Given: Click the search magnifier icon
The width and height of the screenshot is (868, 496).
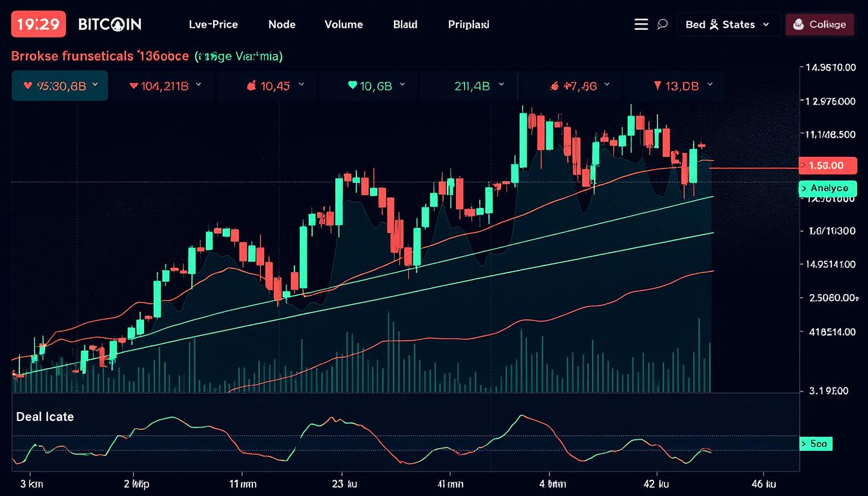Looking at the screenshot, I should (x=662, y=24).
